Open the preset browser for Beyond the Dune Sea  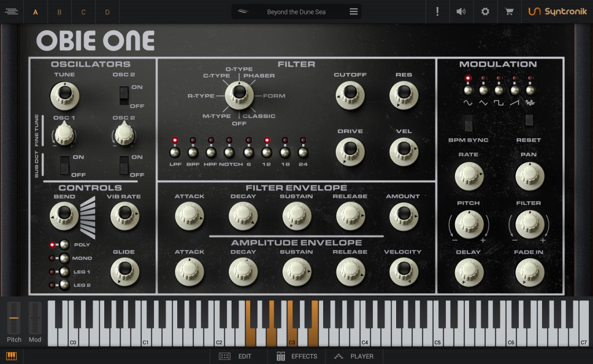point(295,12)
